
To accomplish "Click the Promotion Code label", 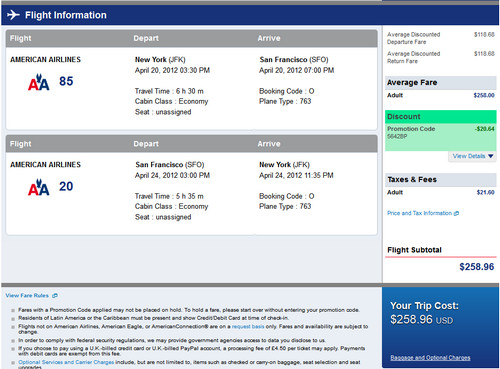I will pyautogui.click(x=411, y=129).
